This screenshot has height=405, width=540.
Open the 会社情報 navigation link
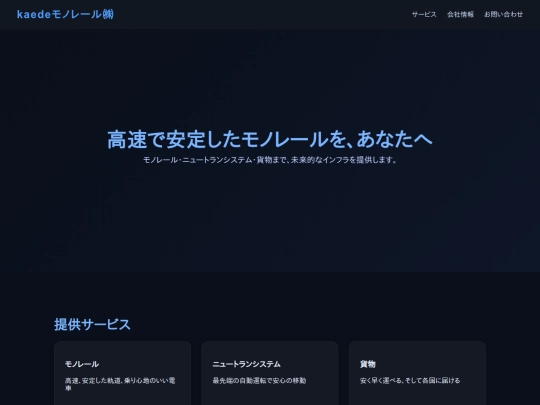pyautogui.click(x=460, y=14)
